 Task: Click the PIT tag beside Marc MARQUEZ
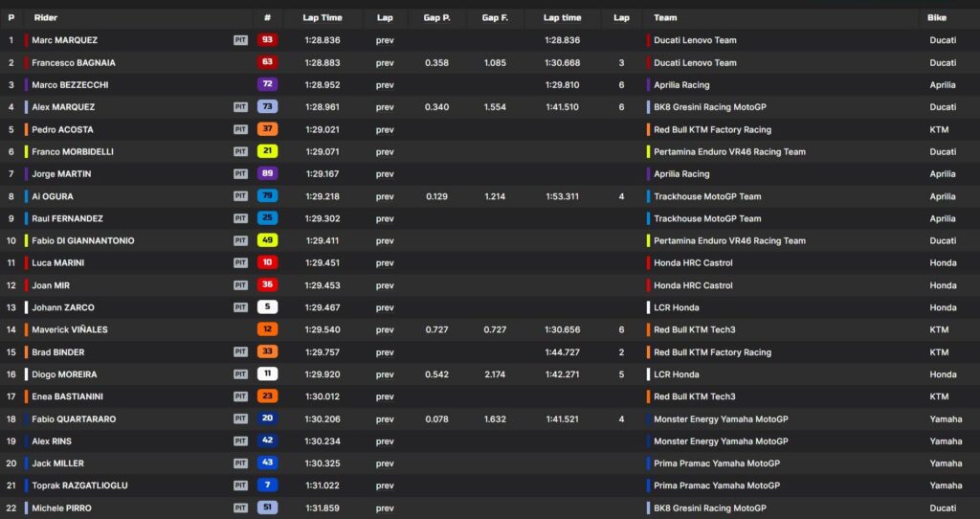coord(240,40)
